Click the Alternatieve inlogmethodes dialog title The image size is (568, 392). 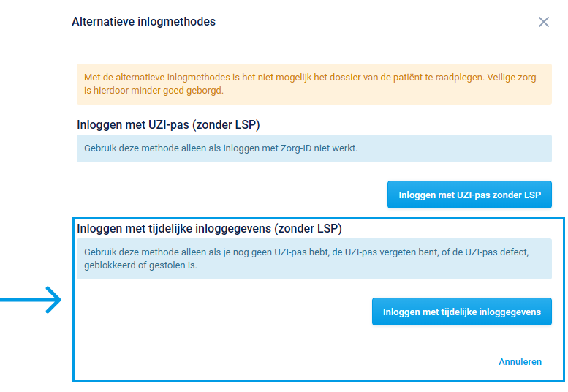(x=143, y=22)
